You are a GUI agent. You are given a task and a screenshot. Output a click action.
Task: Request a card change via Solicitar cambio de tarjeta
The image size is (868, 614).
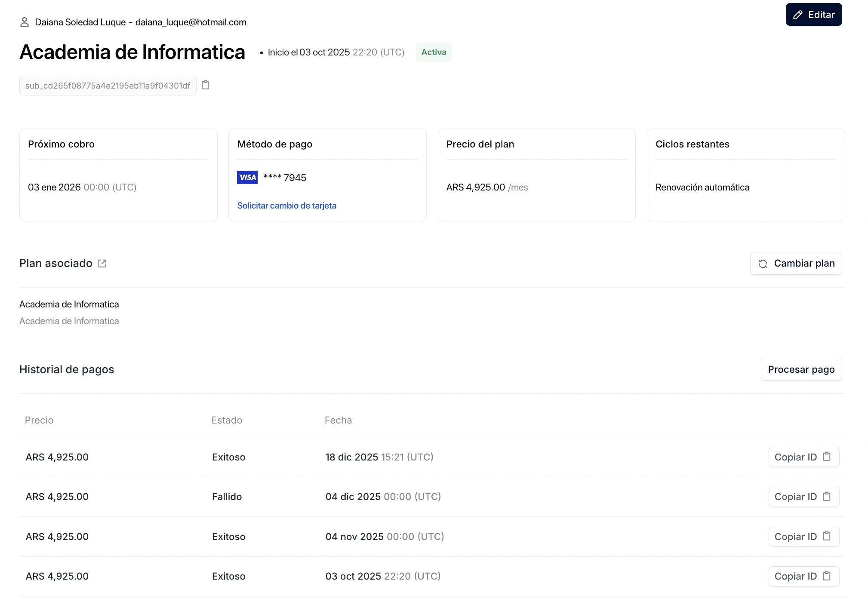click(x=287, y=206)
